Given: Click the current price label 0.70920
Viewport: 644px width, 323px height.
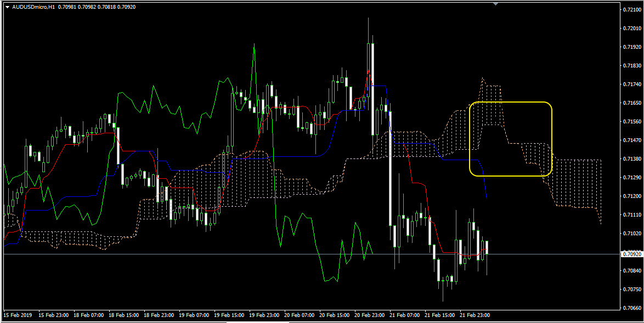Looking at the screenshot, I should 632,254.
